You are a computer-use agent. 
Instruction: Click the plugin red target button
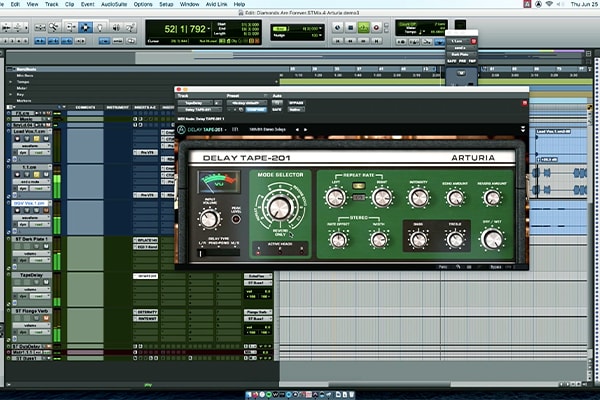(x=525, y=103)
